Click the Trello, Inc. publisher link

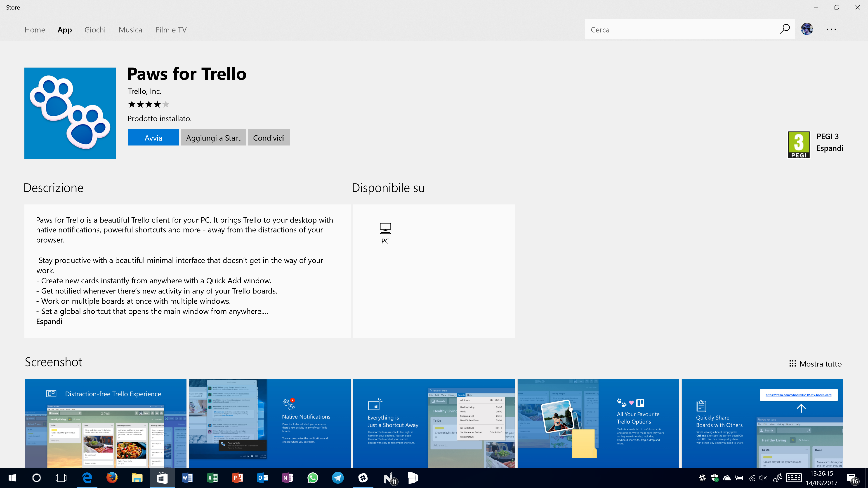point(145,91)
